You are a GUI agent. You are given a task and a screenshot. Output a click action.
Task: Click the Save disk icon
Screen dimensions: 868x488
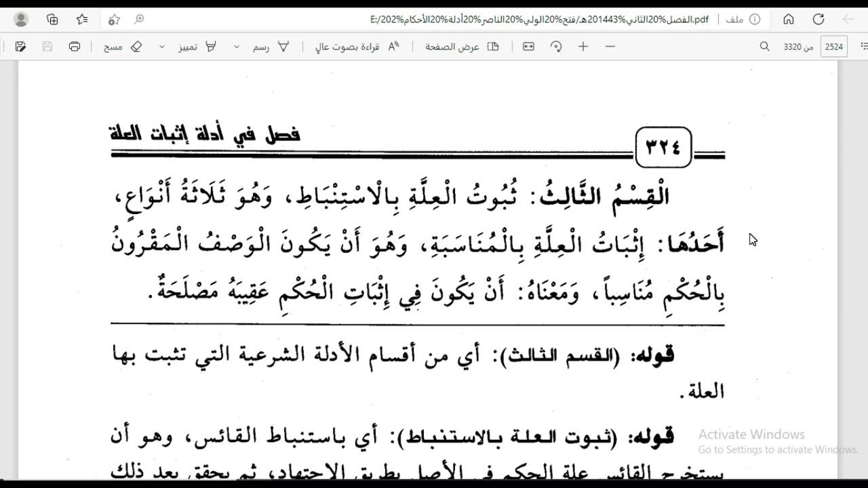pyautogui.click(x=47, y=47)
